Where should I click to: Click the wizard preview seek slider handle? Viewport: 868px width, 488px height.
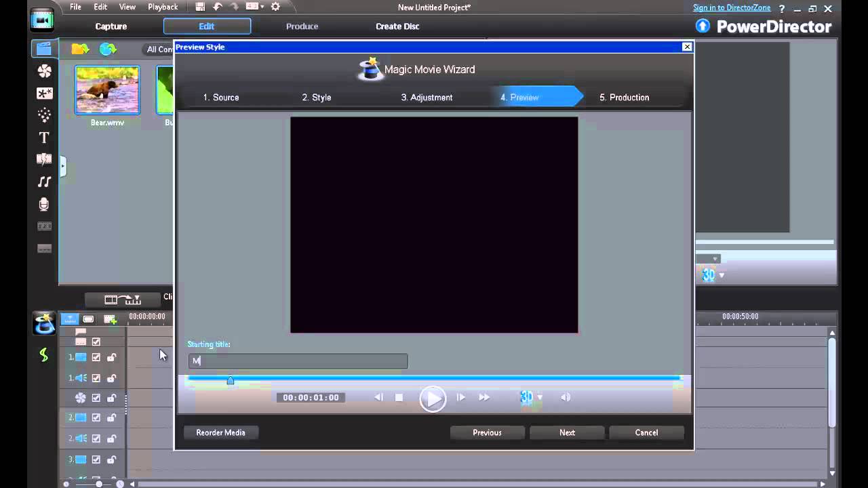coord(231,380)
